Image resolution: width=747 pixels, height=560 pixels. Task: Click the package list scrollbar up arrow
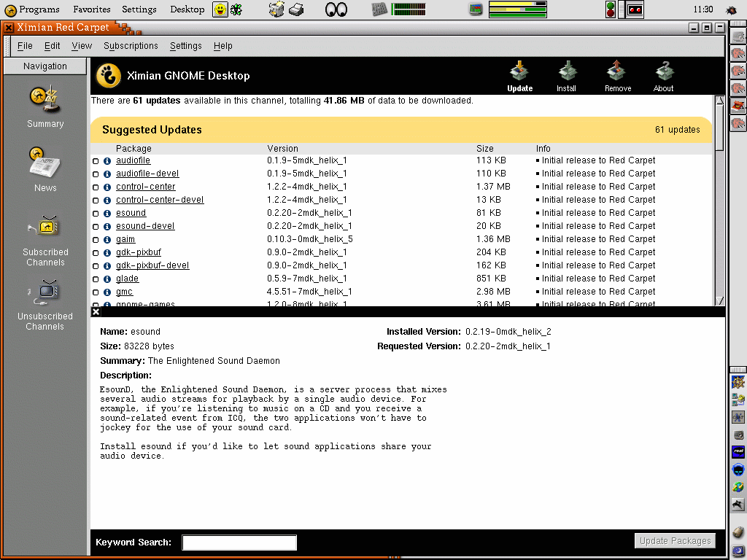[720, 100]
